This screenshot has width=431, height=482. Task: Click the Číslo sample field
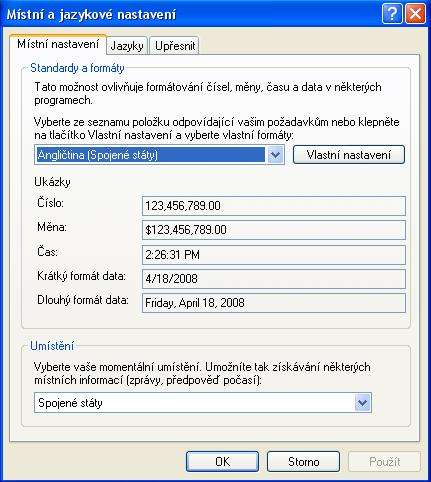coord(274,206)
